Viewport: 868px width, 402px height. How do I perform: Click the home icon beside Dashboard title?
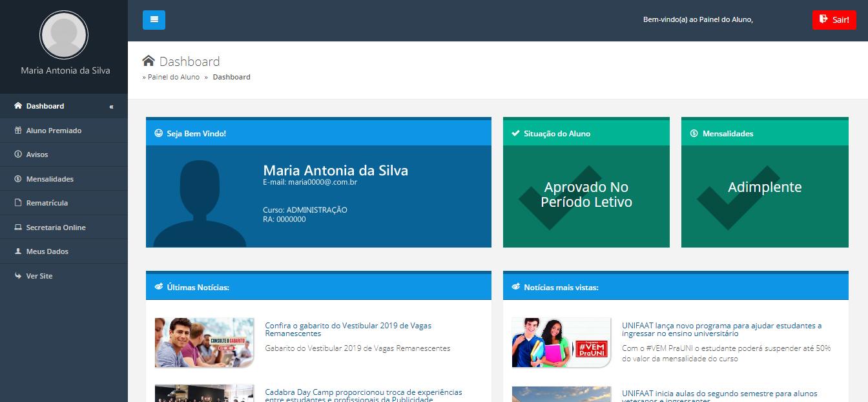point(149,61)
